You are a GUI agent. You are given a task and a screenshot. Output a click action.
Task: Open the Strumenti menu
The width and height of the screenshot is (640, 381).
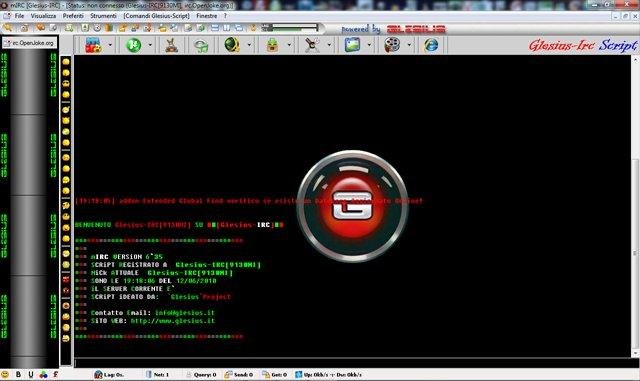[x=103, y=16]
